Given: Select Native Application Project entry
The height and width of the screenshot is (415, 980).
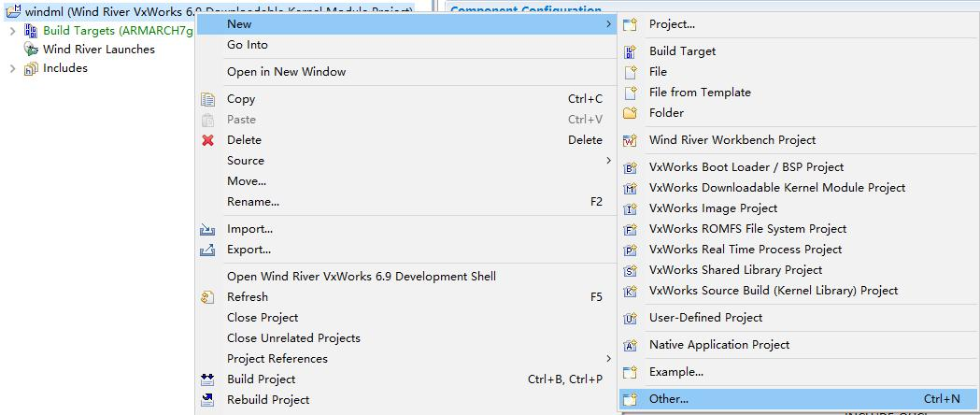Looking at the screenshot, I should (719, 345).
